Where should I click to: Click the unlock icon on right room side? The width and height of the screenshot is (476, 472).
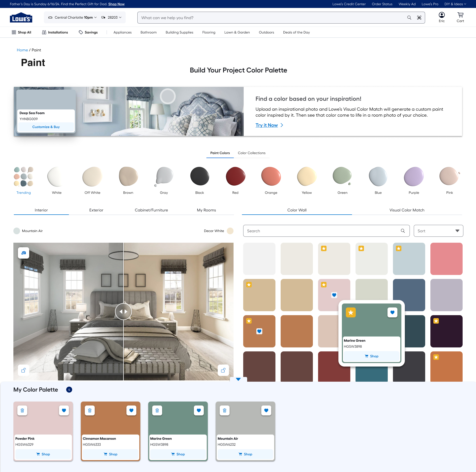pos(223,370)
